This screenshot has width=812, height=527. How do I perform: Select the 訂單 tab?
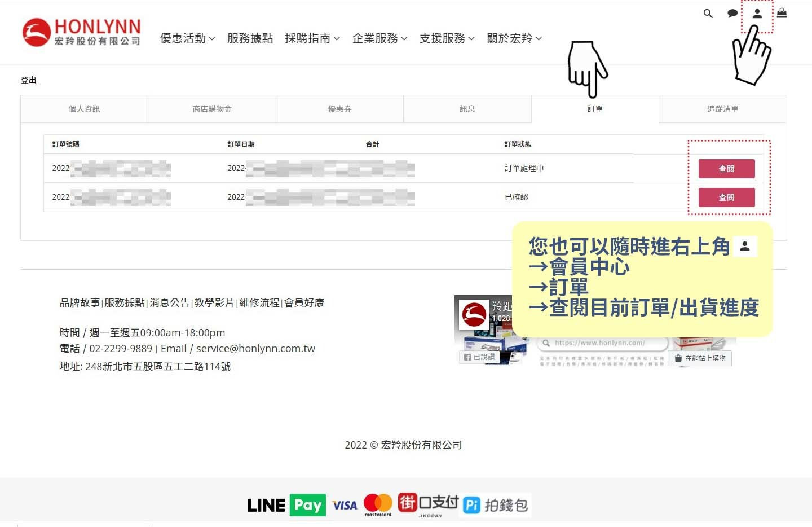coord(595,109)
